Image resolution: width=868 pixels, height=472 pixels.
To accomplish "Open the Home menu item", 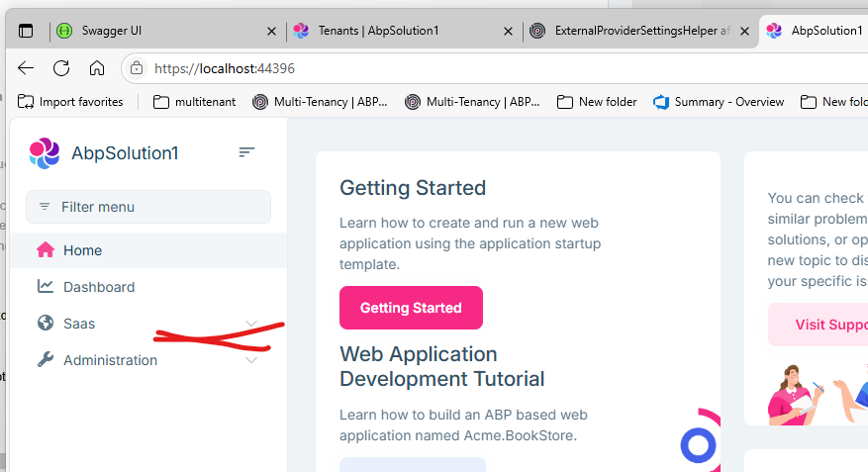I will 148,250.
